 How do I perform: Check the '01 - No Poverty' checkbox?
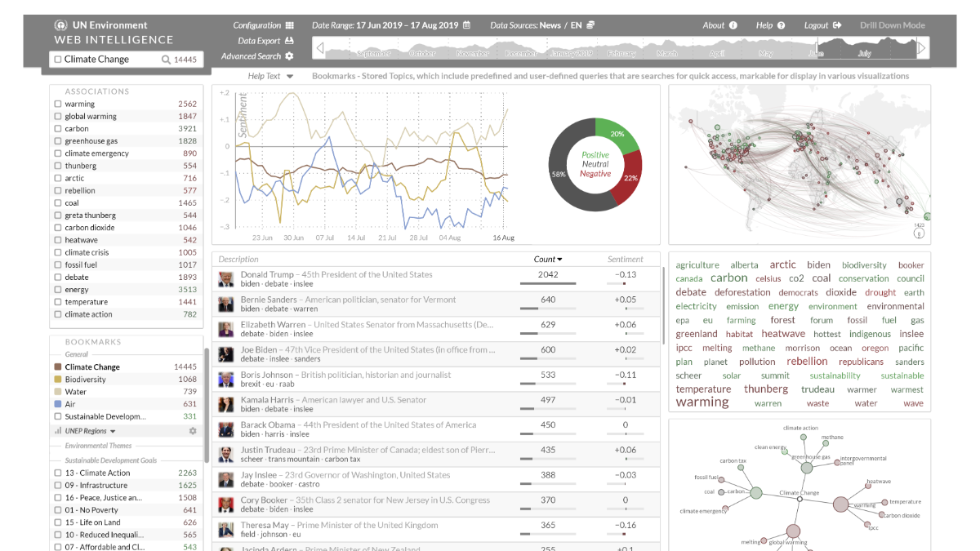pos(57,510)
